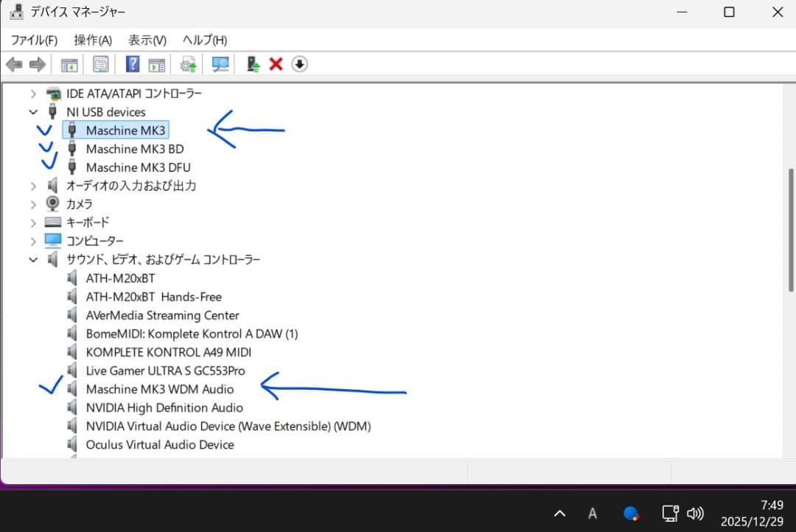Click the red X uninstall device icon
This screenshot has width=796, height=532.
point(276,65)
